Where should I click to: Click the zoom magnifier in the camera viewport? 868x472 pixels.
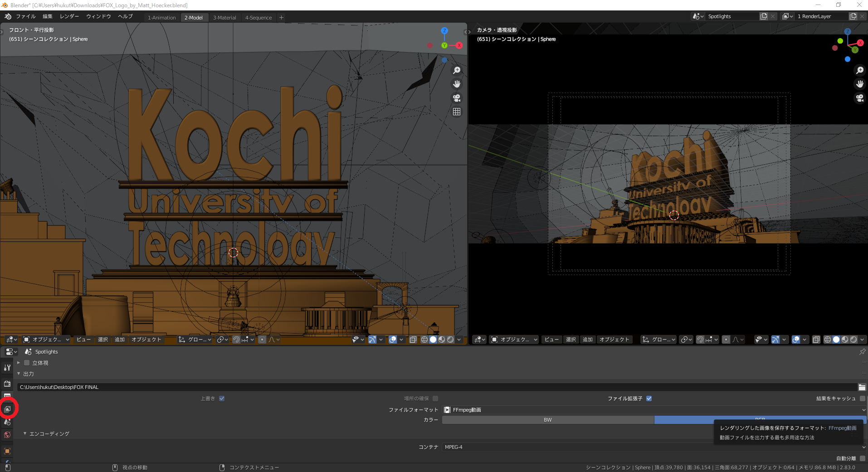[859, 70]
